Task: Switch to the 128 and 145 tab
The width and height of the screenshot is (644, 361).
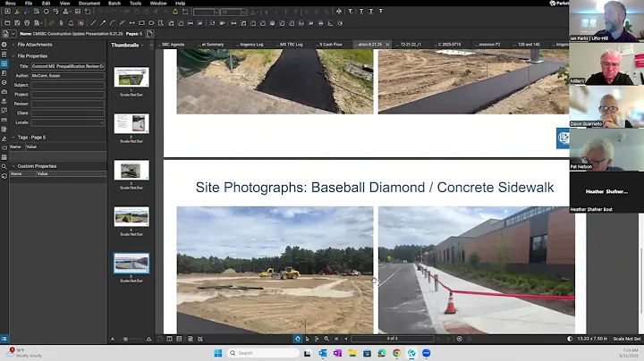Action: click(529, 45)
